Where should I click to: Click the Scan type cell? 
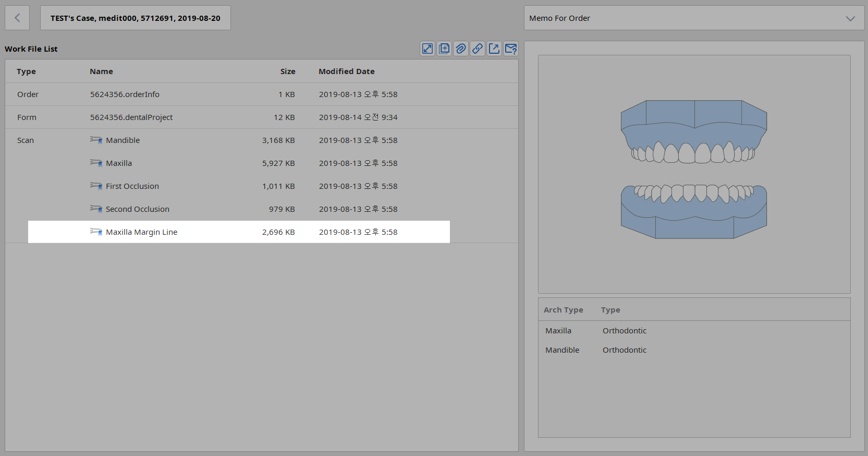point(26,140)
